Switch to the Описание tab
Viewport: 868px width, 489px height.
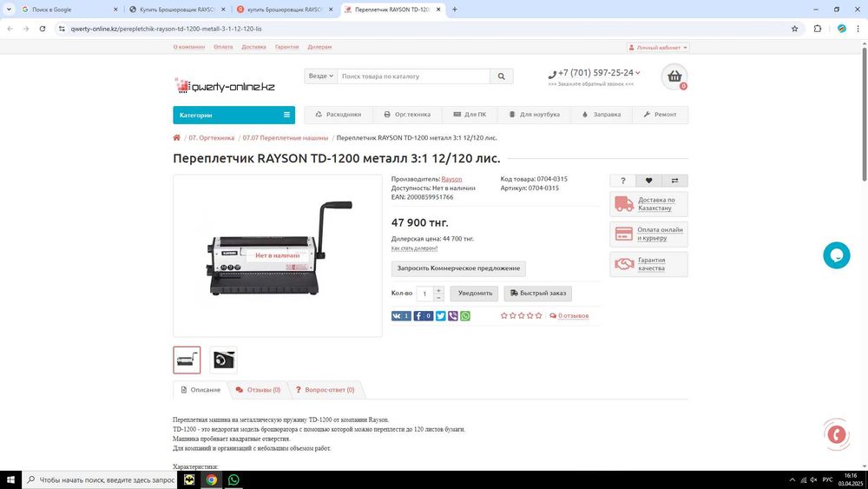click(201, 390)
